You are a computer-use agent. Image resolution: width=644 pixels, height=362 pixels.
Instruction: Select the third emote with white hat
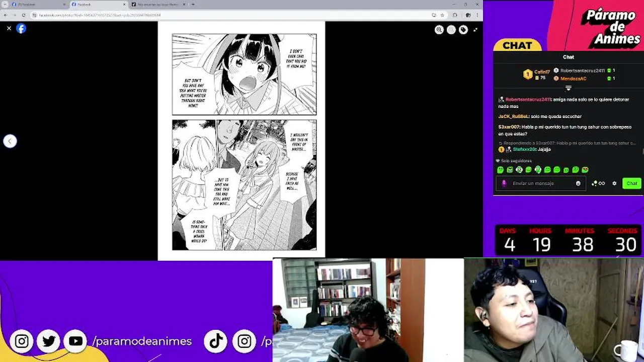click(x=519, y=170)
